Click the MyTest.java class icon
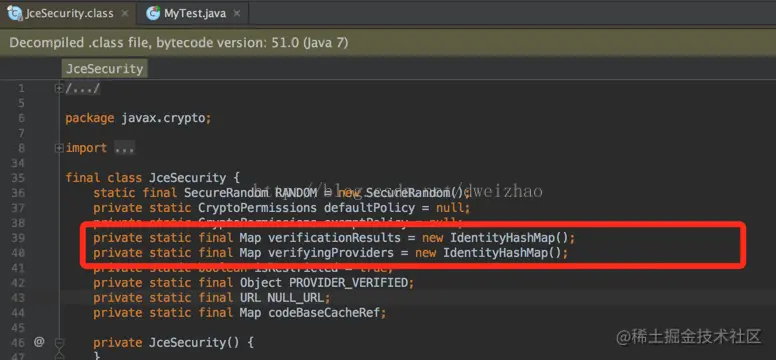The width and height of the screenshot is (776, 360). [153, 13]
